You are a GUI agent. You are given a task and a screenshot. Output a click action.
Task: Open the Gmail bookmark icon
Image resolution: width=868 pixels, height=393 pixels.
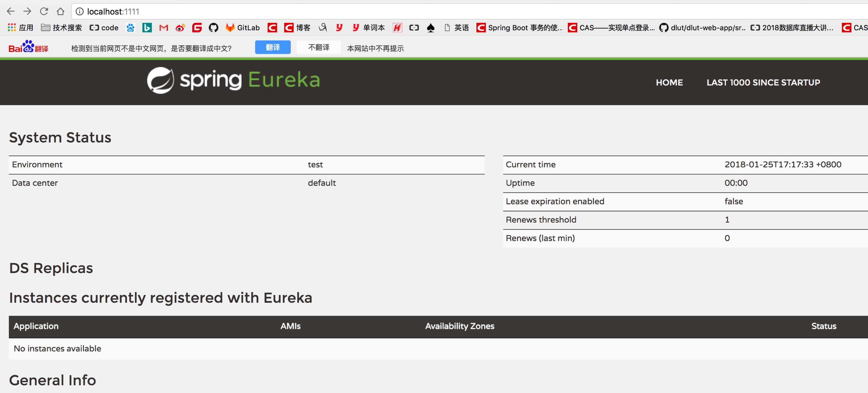coord(163,28)
